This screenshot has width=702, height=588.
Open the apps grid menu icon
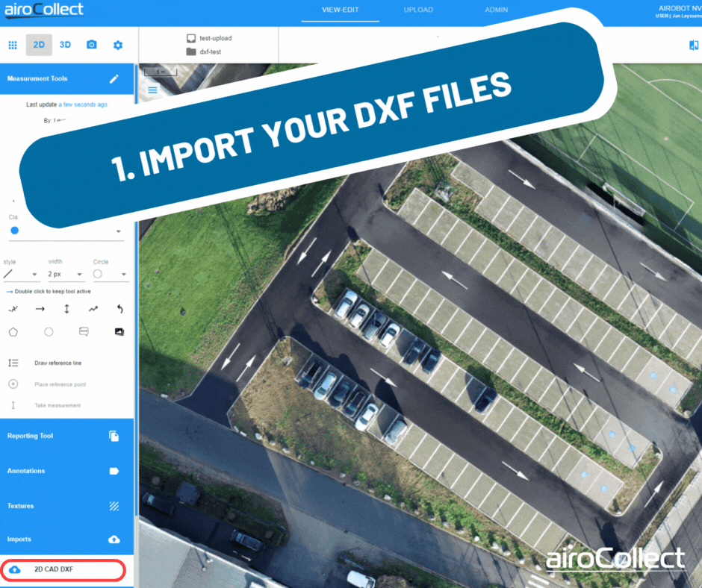point(13,45)
